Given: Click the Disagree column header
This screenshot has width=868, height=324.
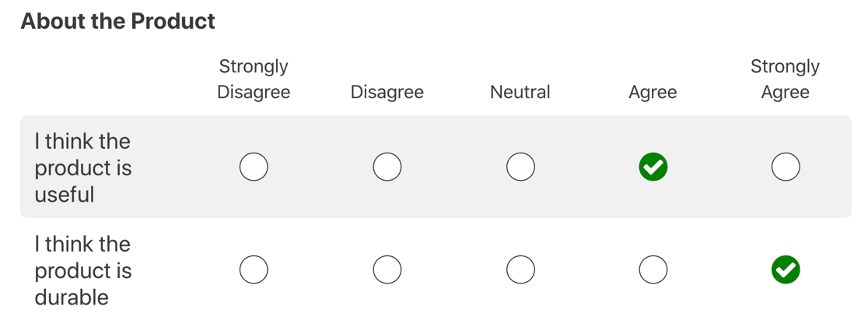Looking at the screenshot, I should tap(387, 92).
